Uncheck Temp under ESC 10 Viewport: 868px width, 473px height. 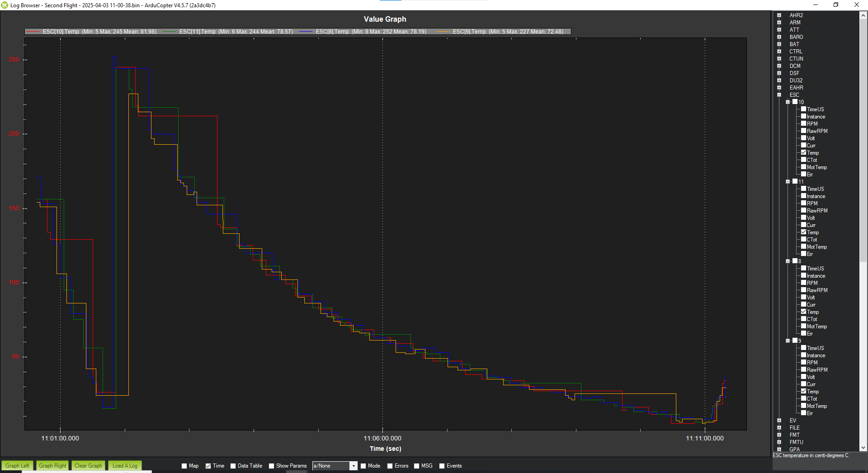tap(803, 152)
